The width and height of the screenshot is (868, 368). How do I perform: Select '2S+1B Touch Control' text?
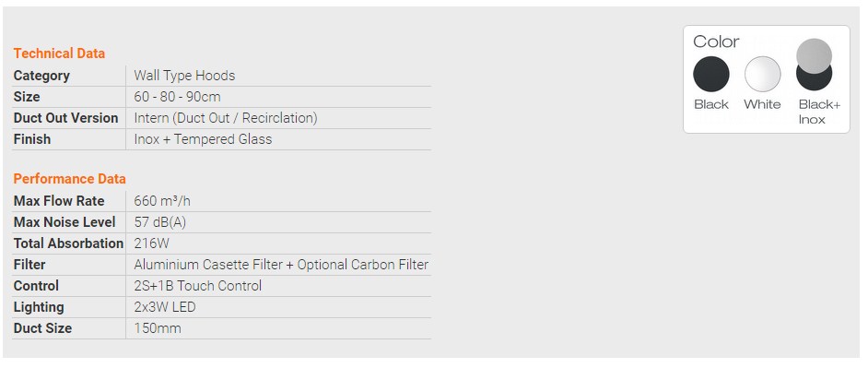197,286
